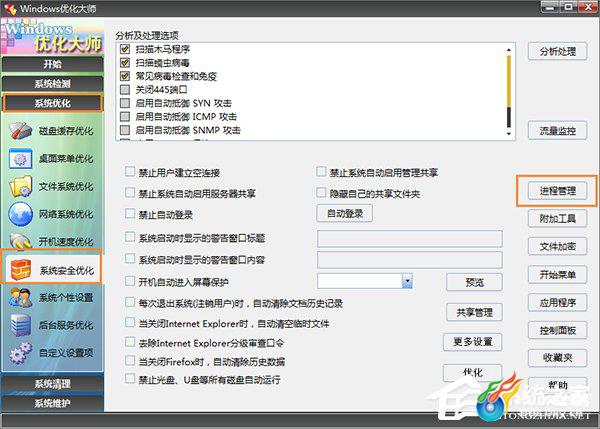This screenshot has height=429, width=600.
Task: Check 关闭445端口 option
Action: pos(125,90)
